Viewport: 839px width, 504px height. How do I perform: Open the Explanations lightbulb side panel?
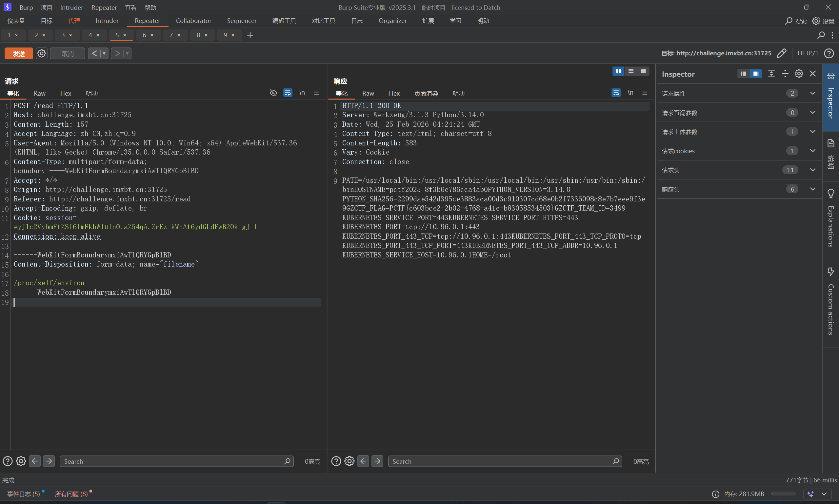click(830, 194)
